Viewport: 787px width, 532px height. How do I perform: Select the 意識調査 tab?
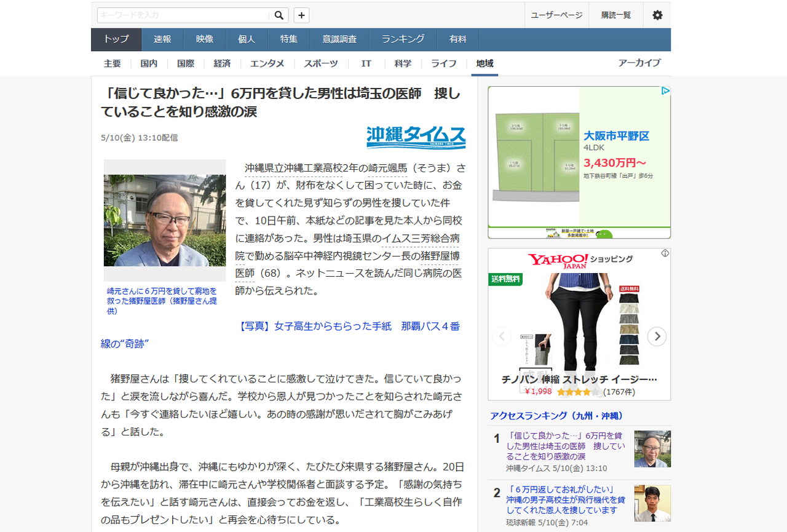click(x=339, y=39)
